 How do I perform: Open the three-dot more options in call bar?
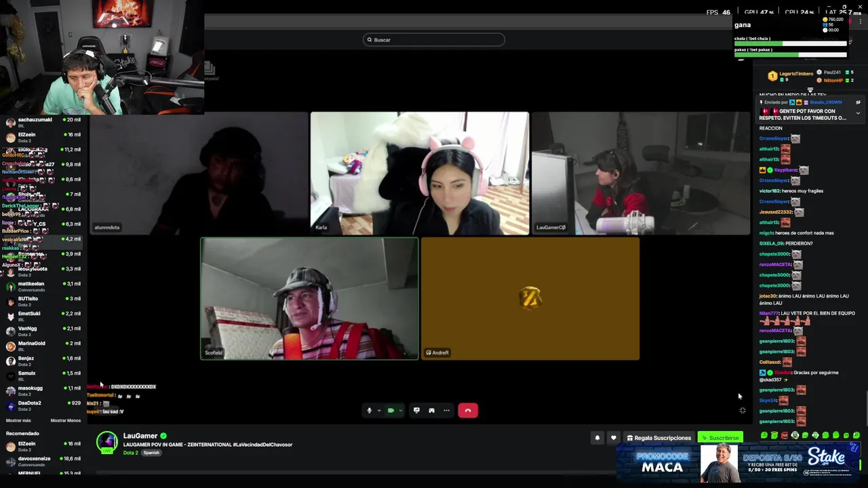point(446,410)
